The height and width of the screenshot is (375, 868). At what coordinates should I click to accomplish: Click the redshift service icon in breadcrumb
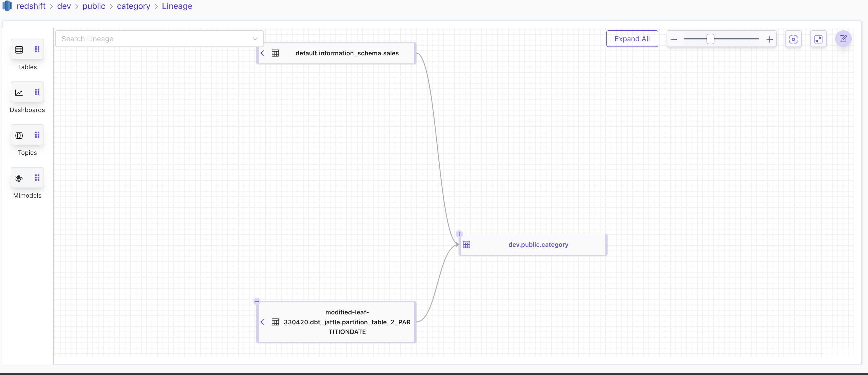7,6
